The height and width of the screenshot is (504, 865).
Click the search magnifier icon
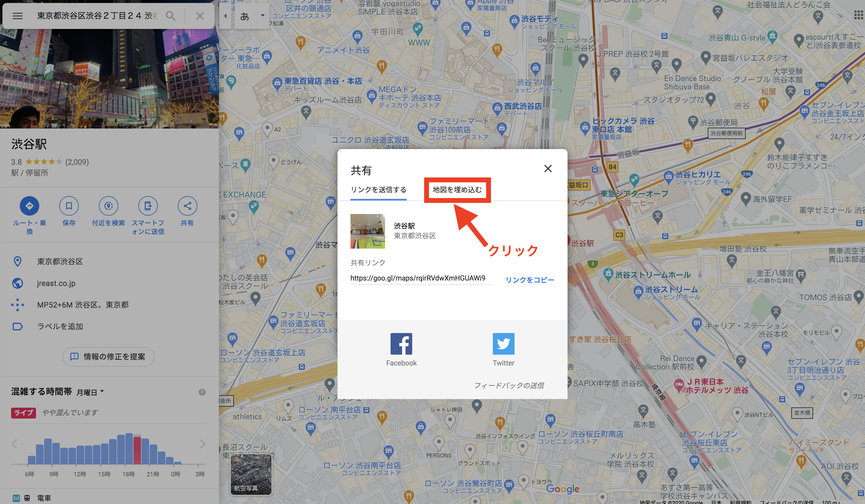click(171, 16)
